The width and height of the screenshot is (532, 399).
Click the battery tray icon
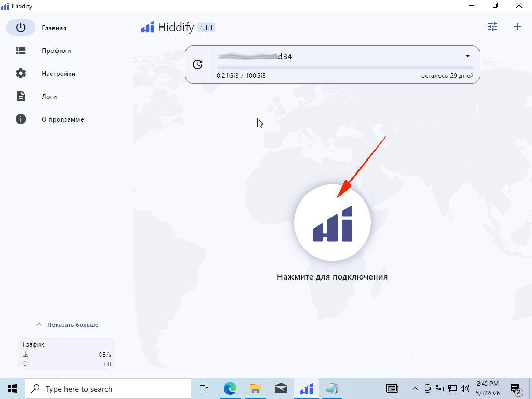440,389
